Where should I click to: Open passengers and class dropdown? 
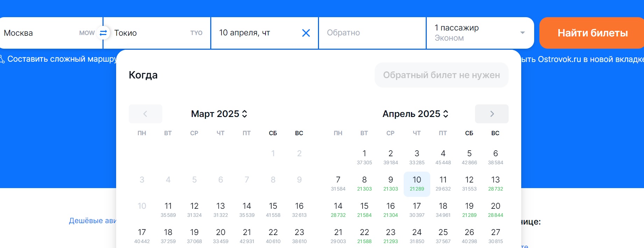point(480,33)
